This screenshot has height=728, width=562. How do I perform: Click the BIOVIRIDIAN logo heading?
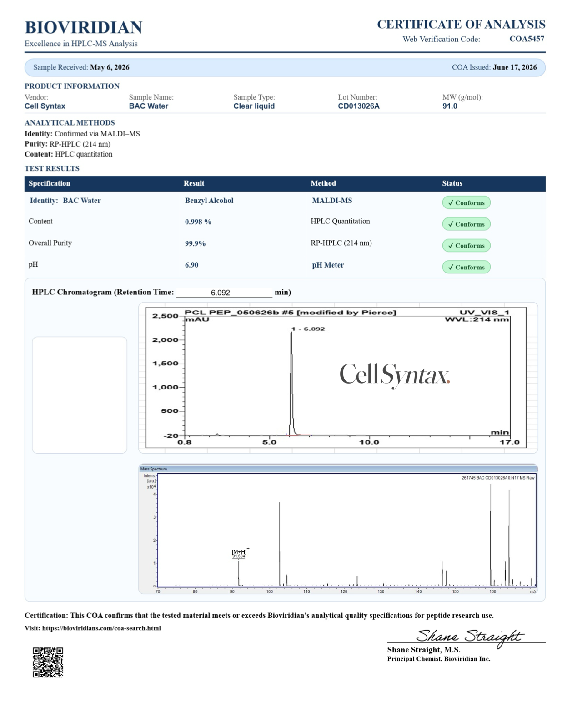coord(83,27)
